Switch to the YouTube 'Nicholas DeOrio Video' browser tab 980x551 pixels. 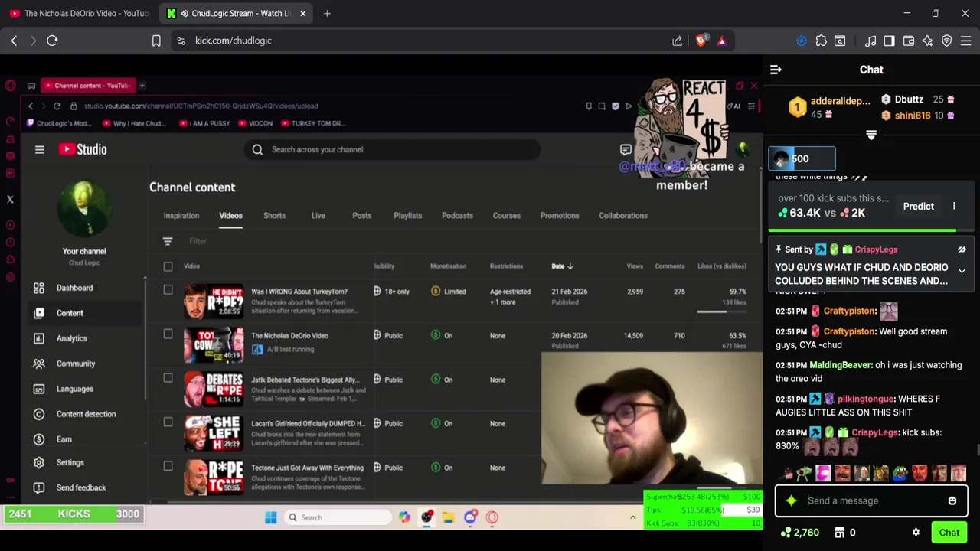pos(79,13)
